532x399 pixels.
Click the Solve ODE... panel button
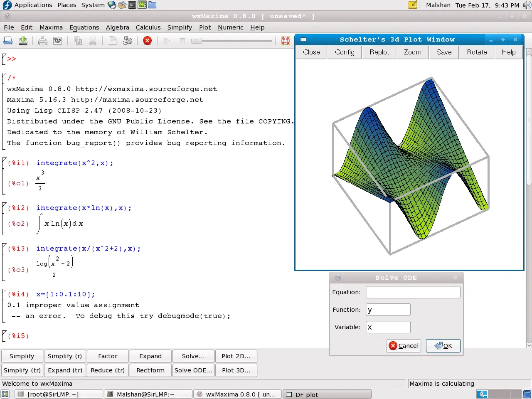pos(193,370)
